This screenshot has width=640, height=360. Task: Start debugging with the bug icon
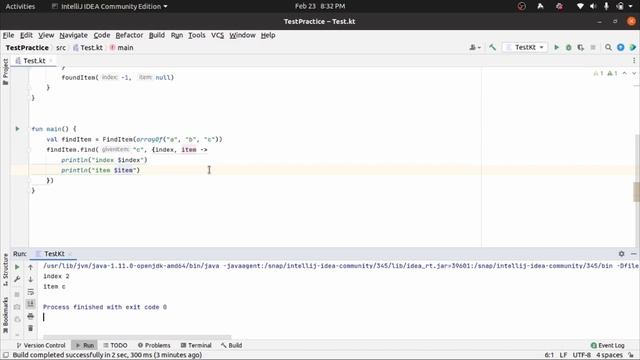[x=569, y=47]
